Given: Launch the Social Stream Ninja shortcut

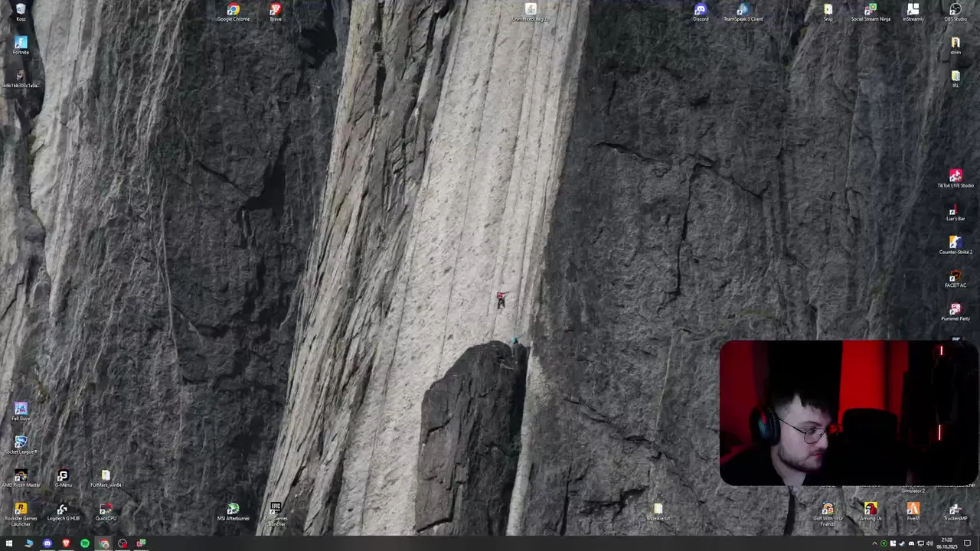Looking at the screenshot, I should tap(871, 12).
